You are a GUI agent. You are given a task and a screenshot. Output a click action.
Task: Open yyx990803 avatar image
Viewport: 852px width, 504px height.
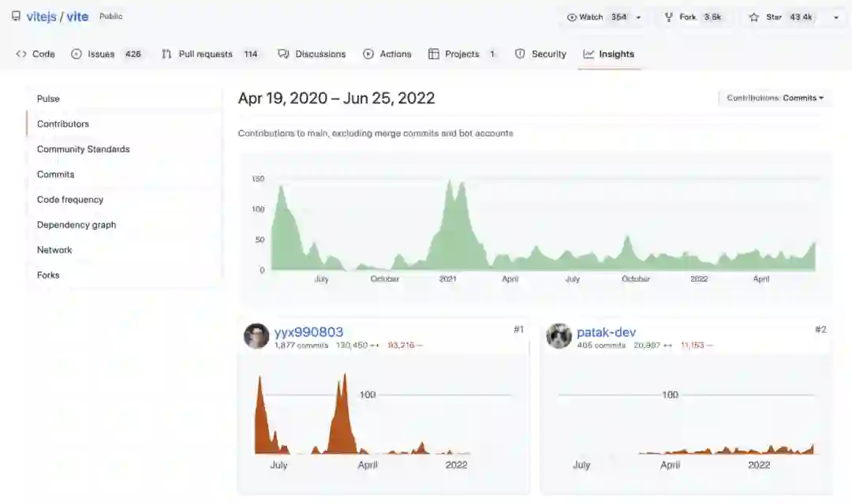pyautogui.click(x=256, y=336)
